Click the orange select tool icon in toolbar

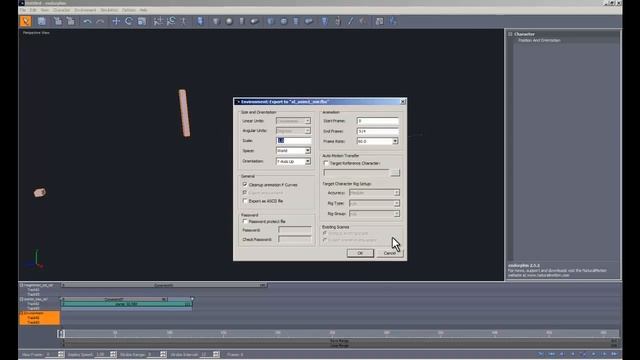(26, 21)
